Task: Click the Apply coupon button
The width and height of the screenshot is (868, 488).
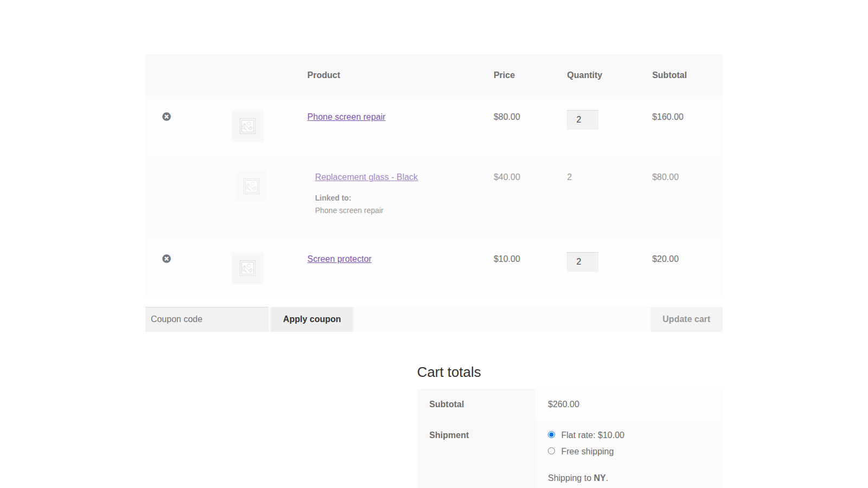Action: tap(312, 319)
